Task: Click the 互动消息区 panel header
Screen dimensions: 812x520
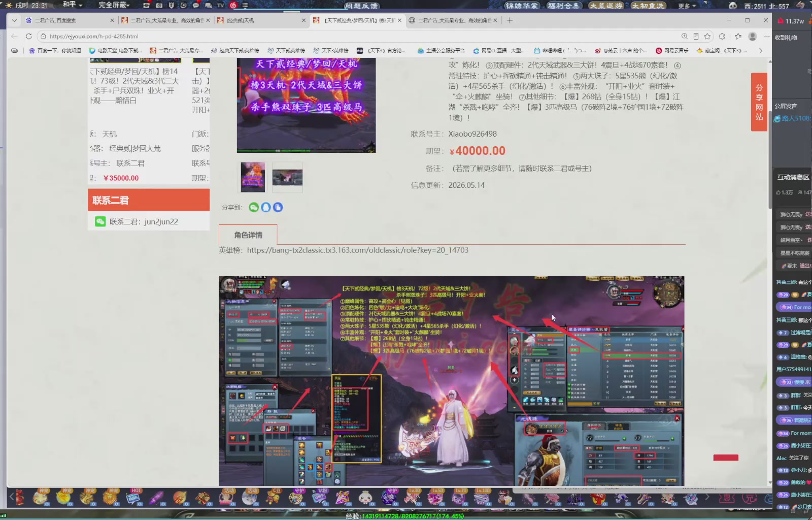Action: 793,177
